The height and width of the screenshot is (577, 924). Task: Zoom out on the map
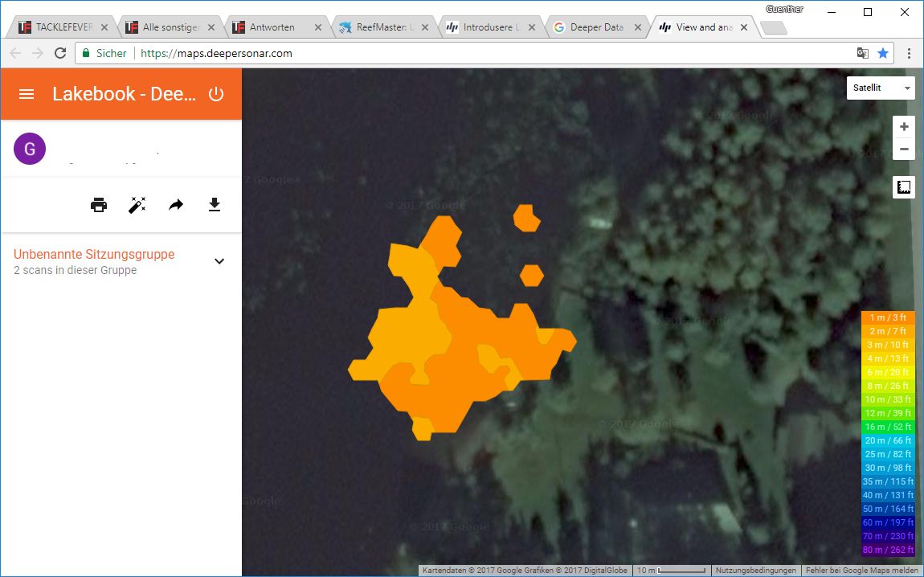point(904,149)
